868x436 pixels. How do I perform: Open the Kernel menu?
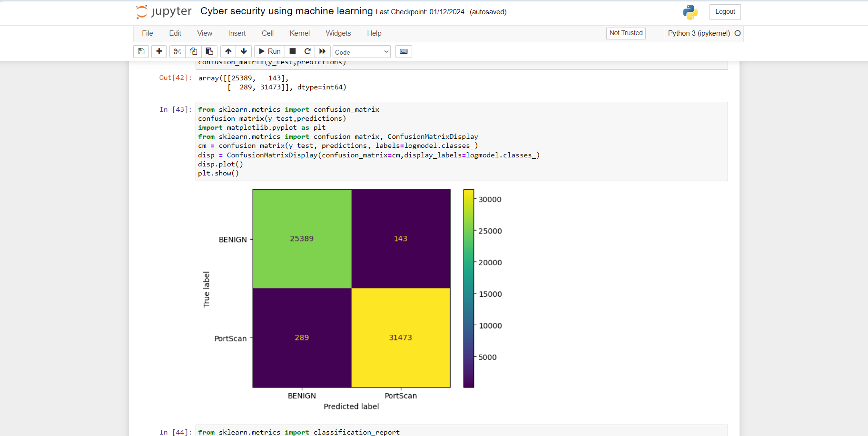click(x=300, y=33)
